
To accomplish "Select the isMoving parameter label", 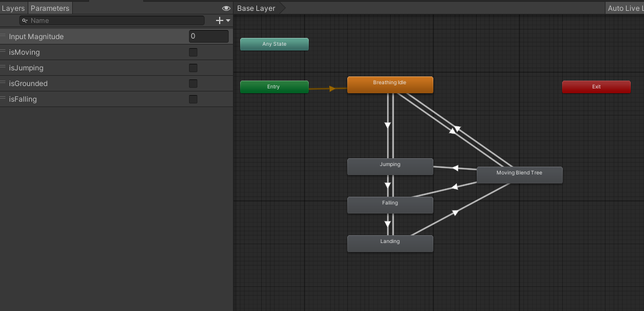I will tap(24, 52).
